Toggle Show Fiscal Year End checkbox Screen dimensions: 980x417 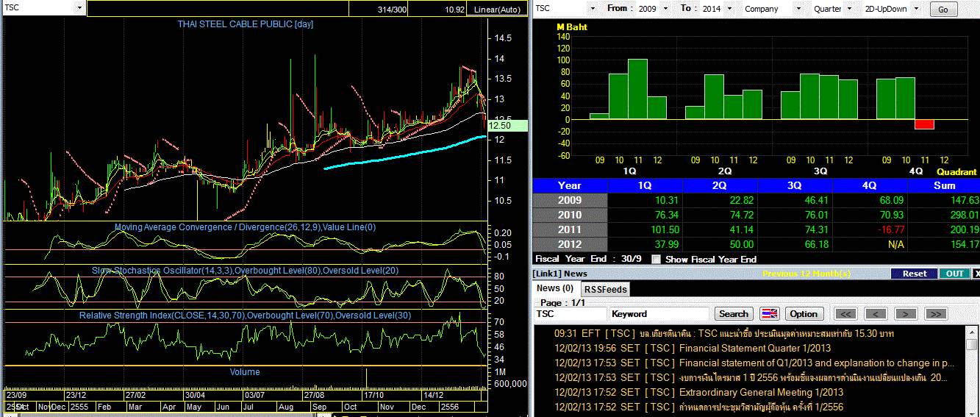coord(657,260)
